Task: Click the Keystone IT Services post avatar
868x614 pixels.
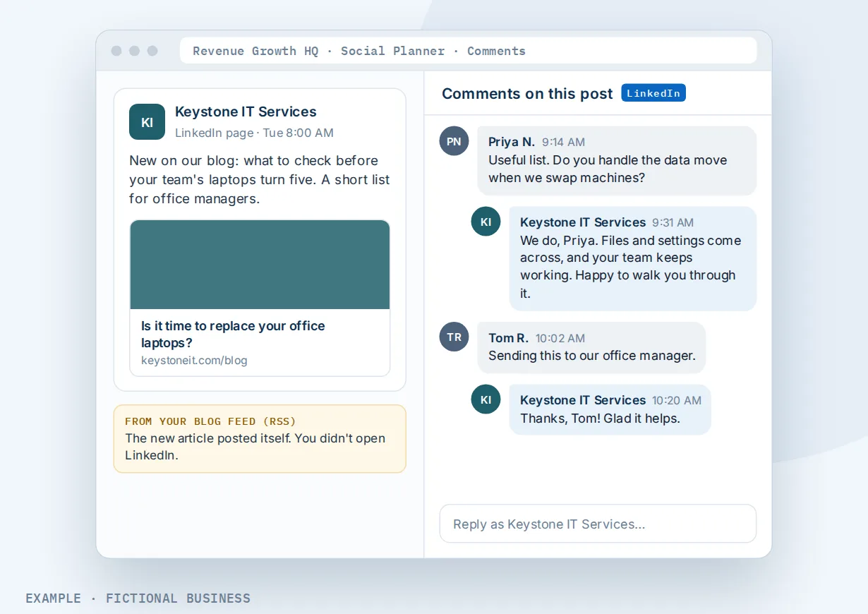Action: click(147, 122)
